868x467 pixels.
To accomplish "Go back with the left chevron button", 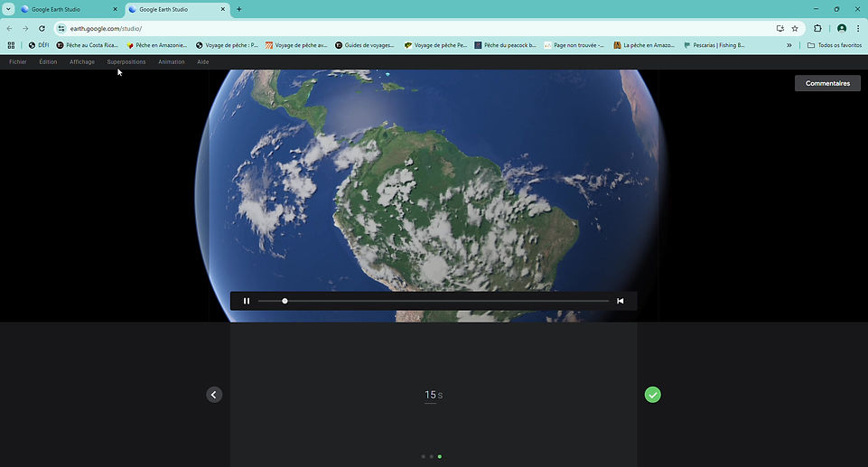I will pos(214,395).
